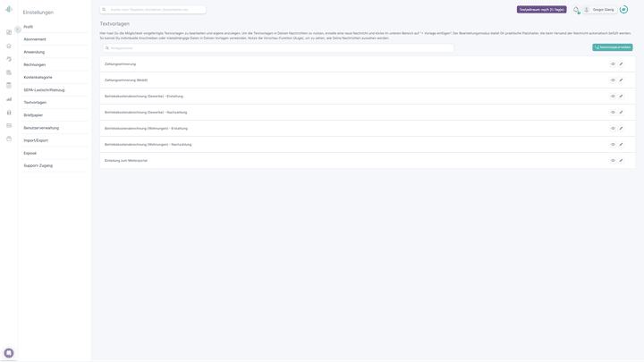Click the home icon in left sidebar
The height and width of the screenshot is (362, 644).
click(x=9, y=46)
